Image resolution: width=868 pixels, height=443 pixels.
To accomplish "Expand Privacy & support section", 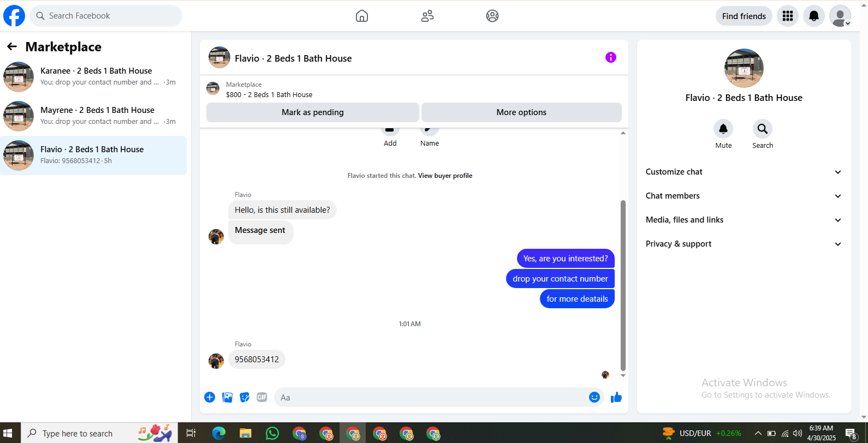I will [744, 244].
